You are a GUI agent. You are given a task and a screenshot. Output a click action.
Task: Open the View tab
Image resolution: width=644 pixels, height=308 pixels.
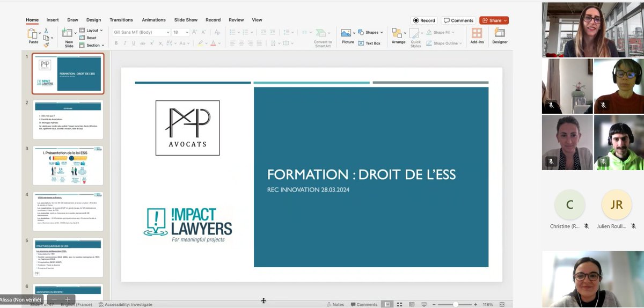[257, 20]
